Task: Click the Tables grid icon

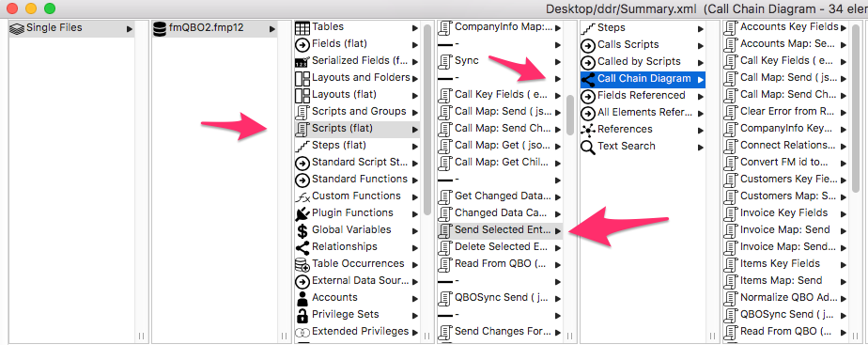Action: 302,27
